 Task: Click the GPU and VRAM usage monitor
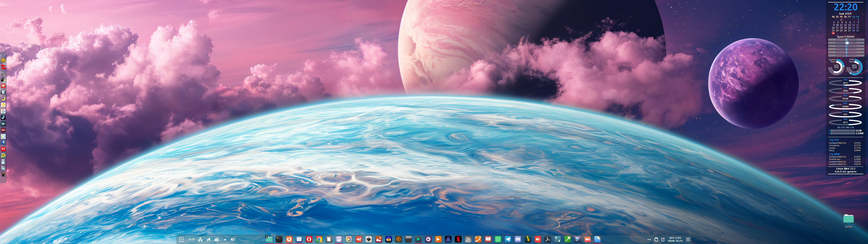coord(675,239)
